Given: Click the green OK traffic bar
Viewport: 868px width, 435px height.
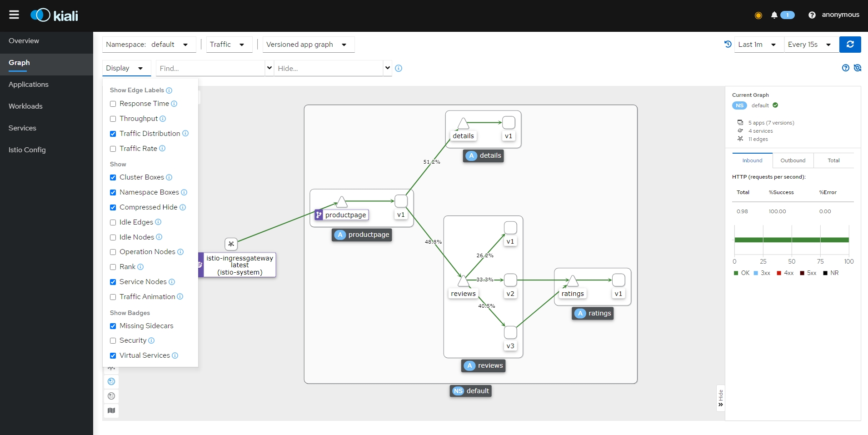Looking at the screenshot, I should coord(791,240).
